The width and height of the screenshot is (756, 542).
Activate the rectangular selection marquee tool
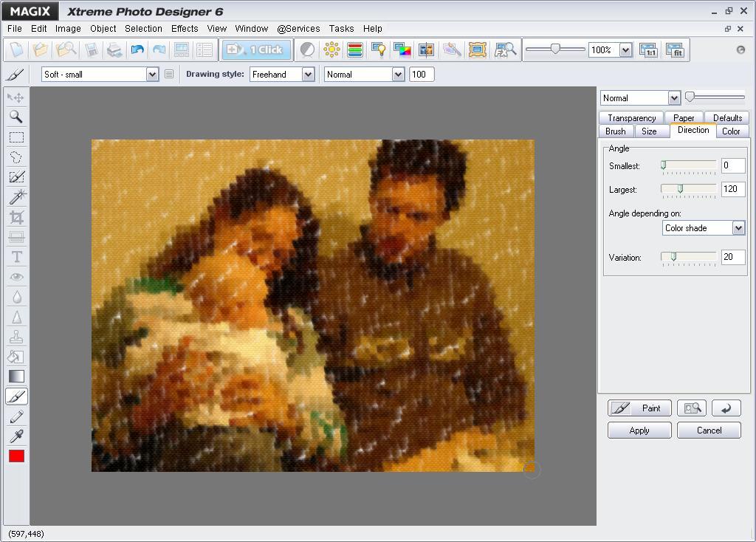16,137
